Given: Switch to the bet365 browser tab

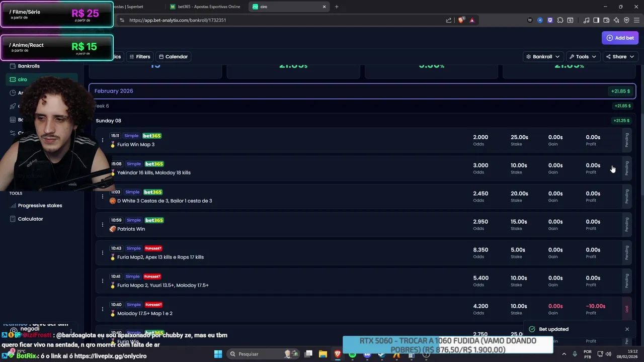Looking at the screenshot, I should pyautogui.click(x=205, y=7).
